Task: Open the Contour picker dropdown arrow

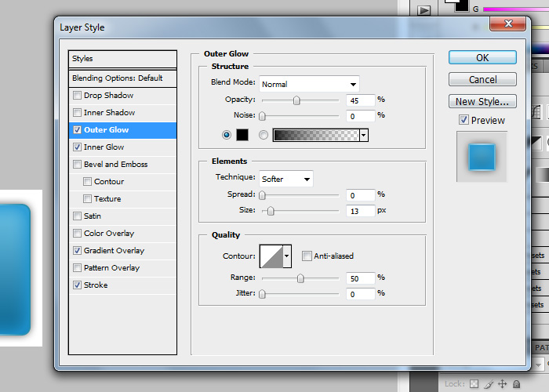Action: 287,256
